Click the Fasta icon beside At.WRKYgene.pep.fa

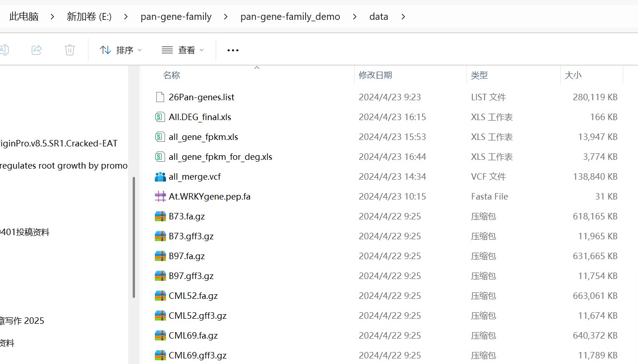tap(160, 196)
